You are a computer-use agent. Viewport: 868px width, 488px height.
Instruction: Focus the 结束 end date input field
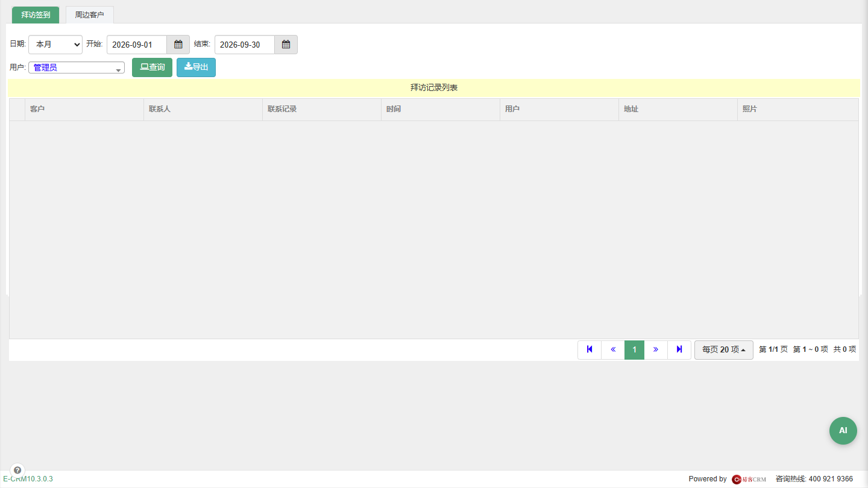point(245,45)
